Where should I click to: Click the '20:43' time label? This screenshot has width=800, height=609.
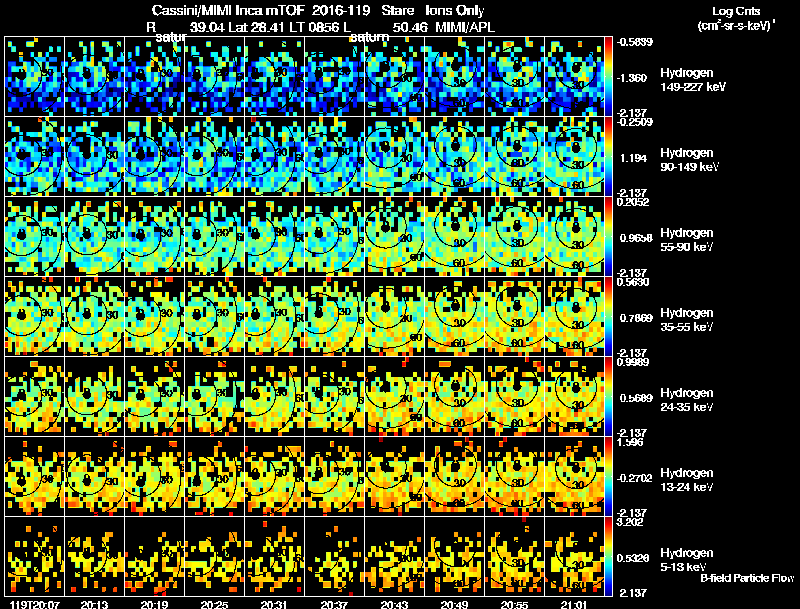[x=394, y=604]
